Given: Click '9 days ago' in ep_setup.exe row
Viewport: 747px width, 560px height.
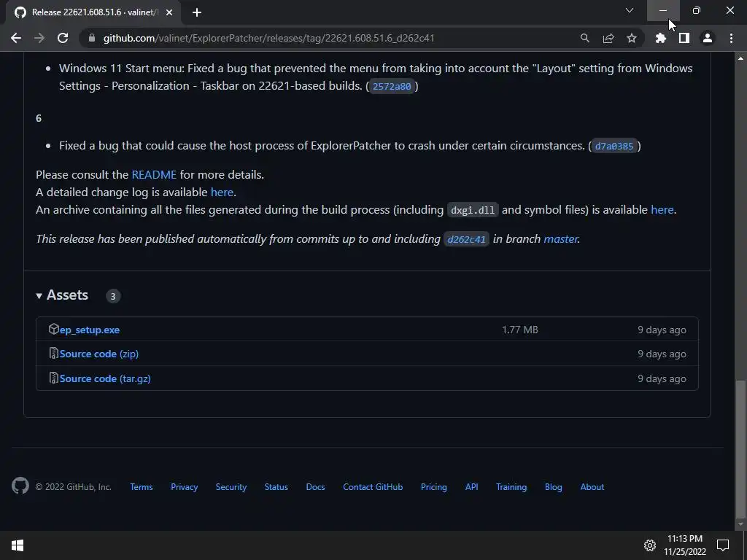Looking at the screenshot, I should (662, 330).
